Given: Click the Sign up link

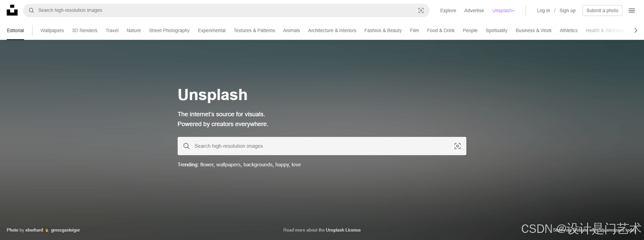Looking at the screenshot, I should click(568, 11).
